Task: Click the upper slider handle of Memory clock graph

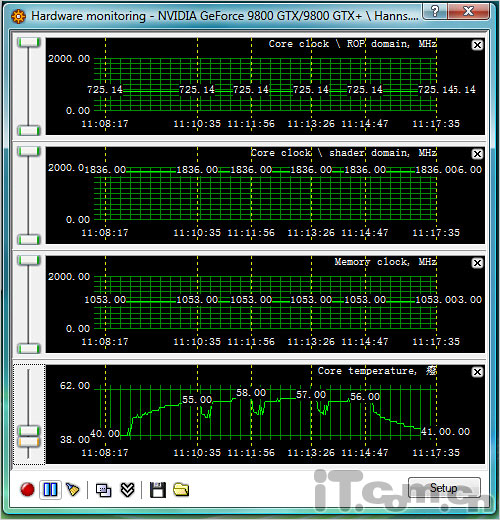Action: coord(29,260)
